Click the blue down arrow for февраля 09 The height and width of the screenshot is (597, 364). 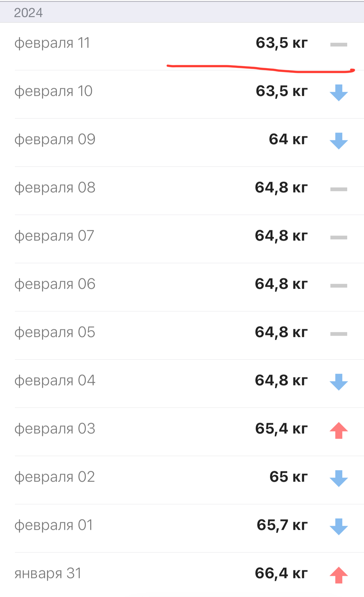338,141
